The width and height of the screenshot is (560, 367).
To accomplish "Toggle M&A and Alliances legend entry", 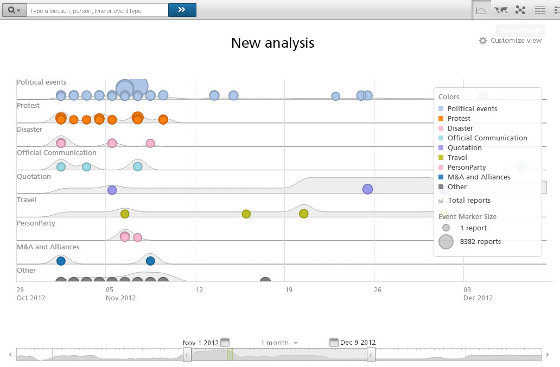I will pos(474,177).
